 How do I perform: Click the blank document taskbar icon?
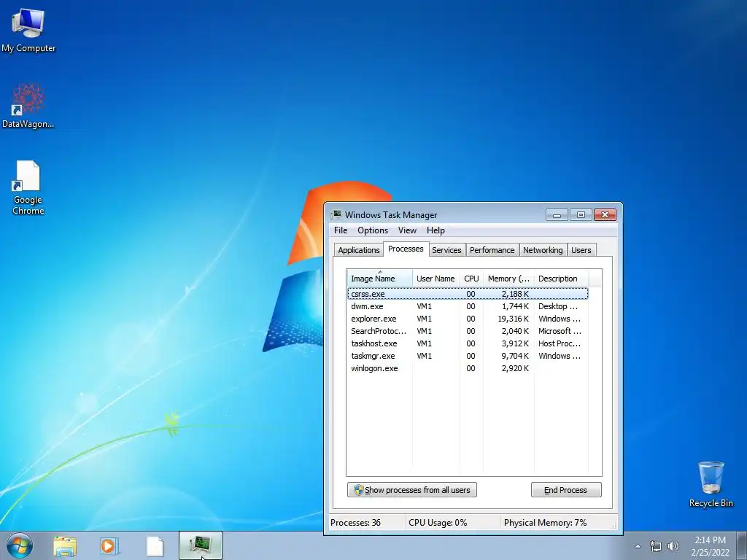155,546
